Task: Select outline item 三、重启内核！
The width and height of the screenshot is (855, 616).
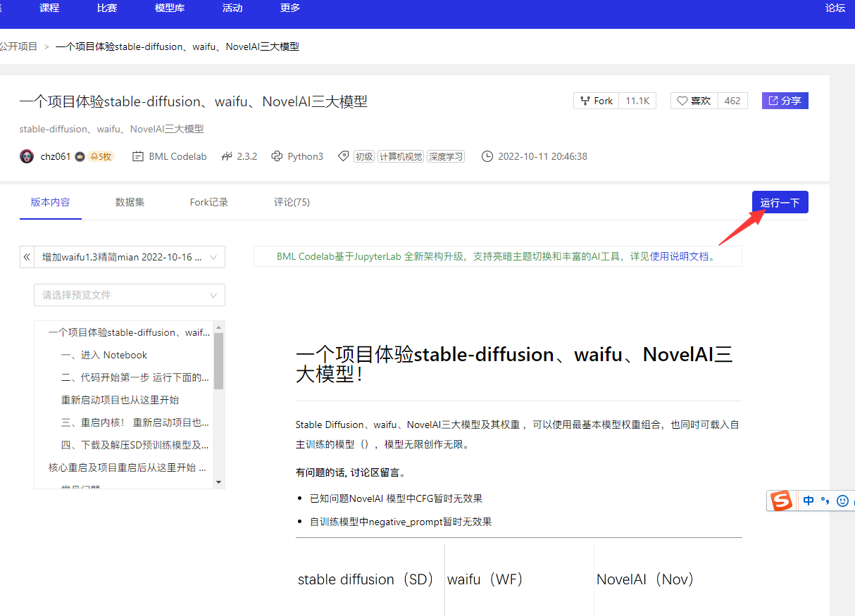Action: 135,422
